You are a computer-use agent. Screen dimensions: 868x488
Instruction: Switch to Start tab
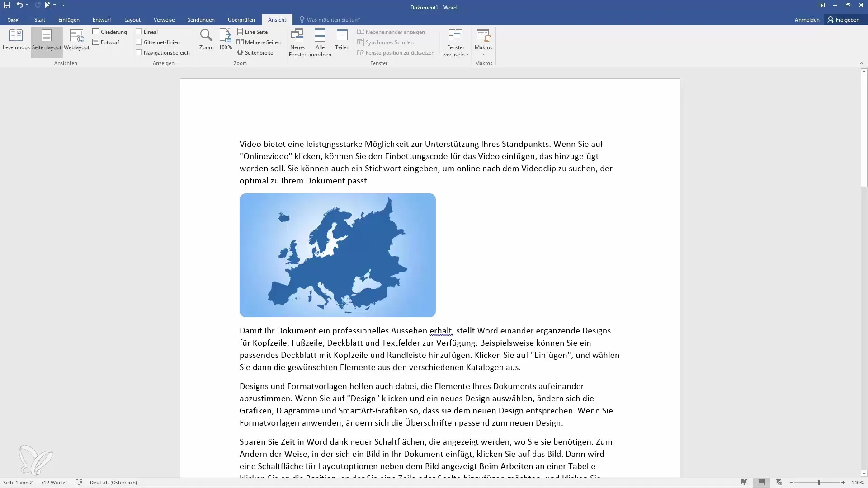[x=40, y=20]
